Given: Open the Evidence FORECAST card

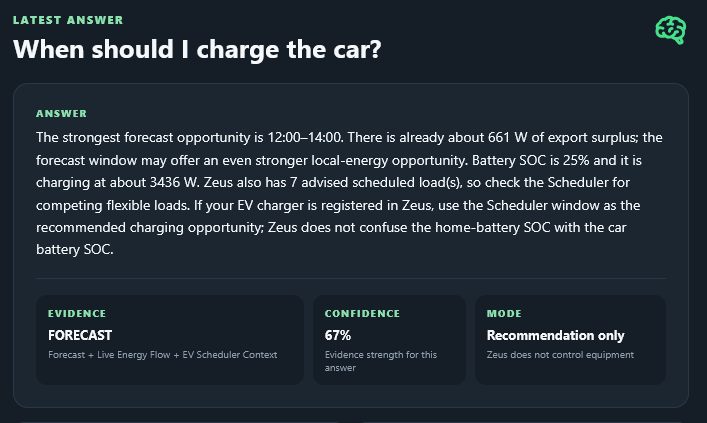Looking at the screenshot, I should coord(170,340).
